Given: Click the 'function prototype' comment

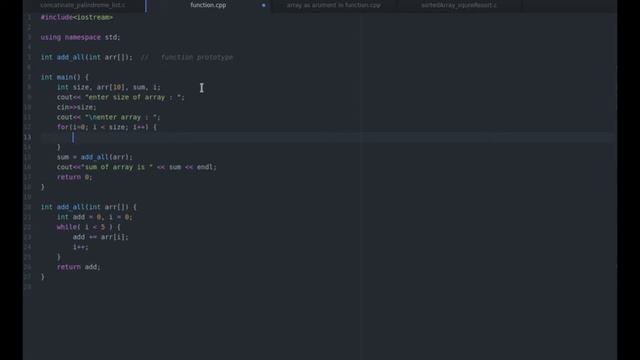Looking at the screenshot, I should tap(197, 57).
